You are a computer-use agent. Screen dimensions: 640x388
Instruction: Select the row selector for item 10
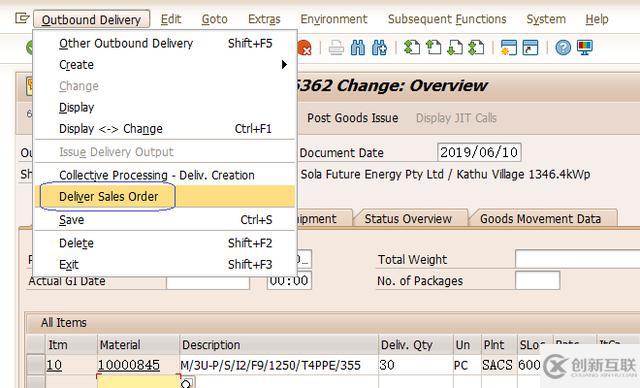click(x=36, y=364)
